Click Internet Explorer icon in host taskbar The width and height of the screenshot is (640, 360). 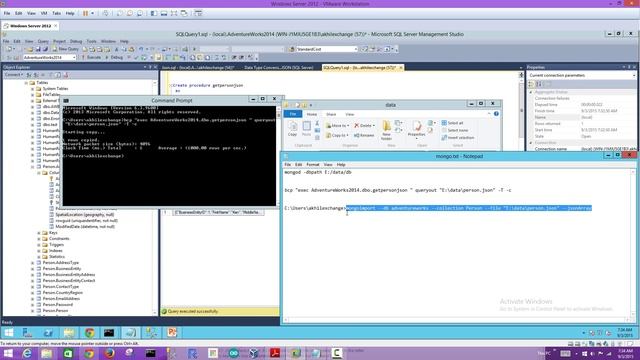point(27,353)
